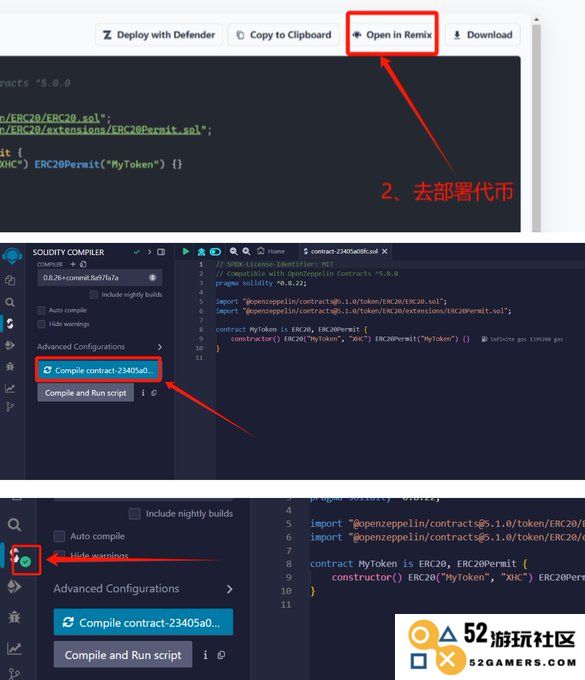Click the Open in Remix button

pyautogui.click(x=392, y=35)
